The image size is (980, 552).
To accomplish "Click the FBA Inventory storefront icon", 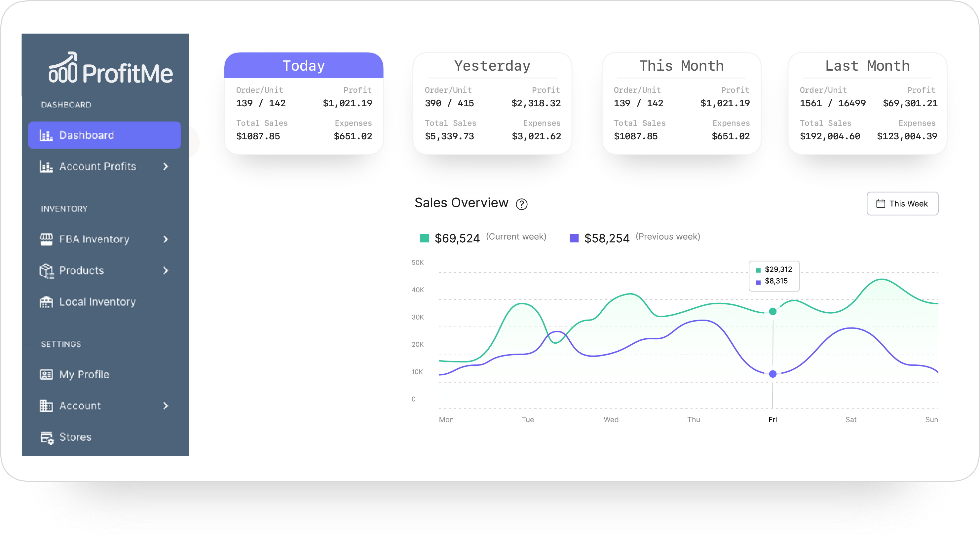I will click(46, 239).
